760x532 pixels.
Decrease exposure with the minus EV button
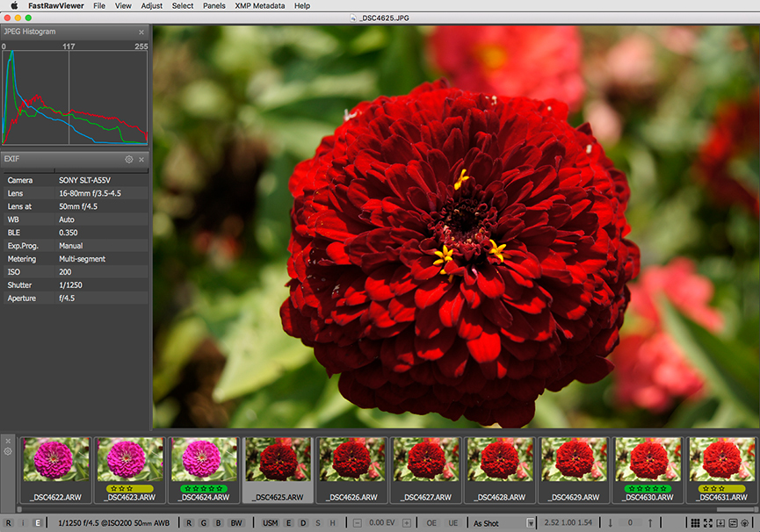click(x=358, y=523)
